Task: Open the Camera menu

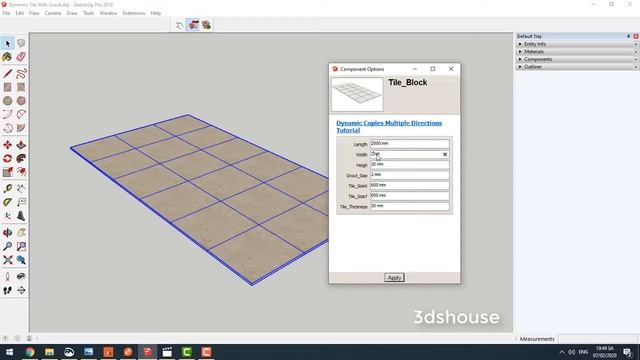Action: (53, 13)
